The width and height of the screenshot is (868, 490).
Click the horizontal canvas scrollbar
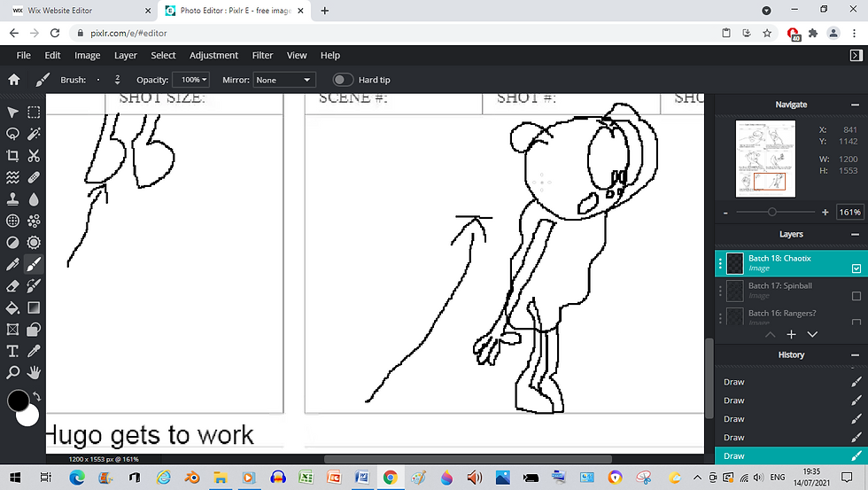pos(468,459)
